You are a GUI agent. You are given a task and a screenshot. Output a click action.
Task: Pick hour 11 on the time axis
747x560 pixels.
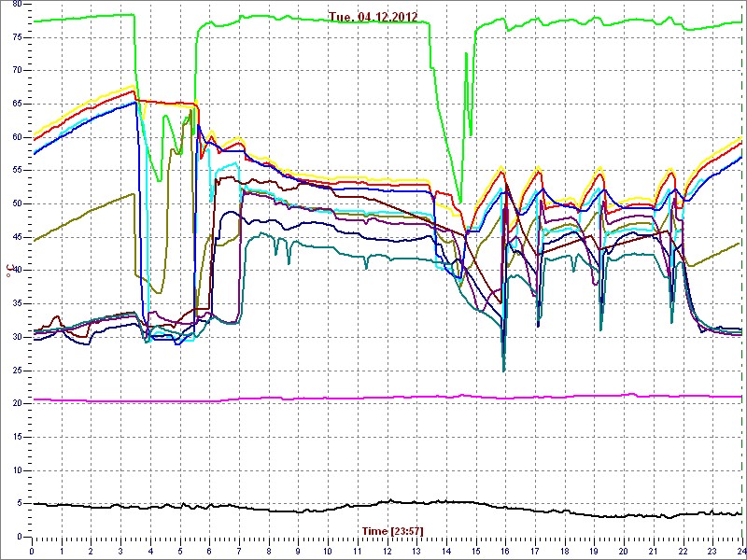358,552
